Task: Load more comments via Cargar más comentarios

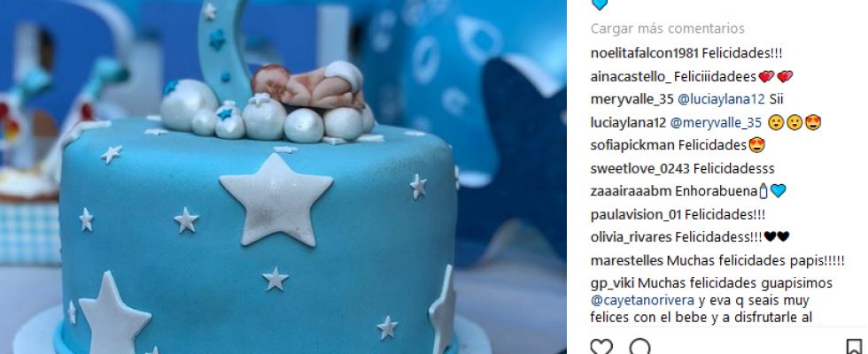Action: point(667,28)
